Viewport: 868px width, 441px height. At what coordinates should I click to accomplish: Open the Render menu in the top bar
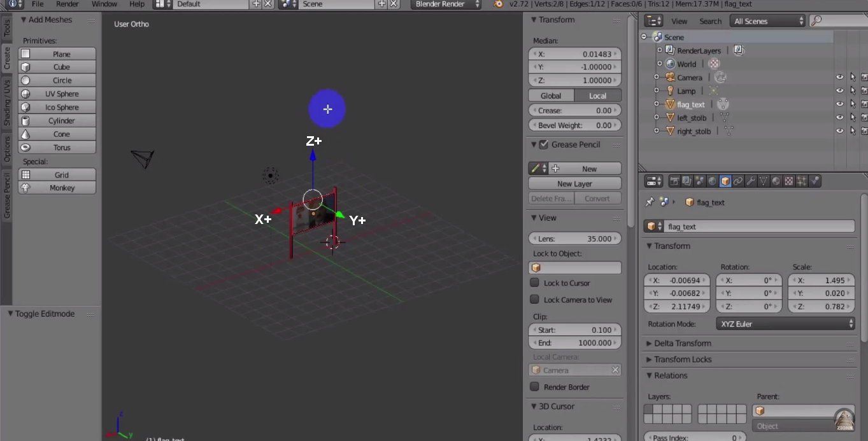click(67, 4)
